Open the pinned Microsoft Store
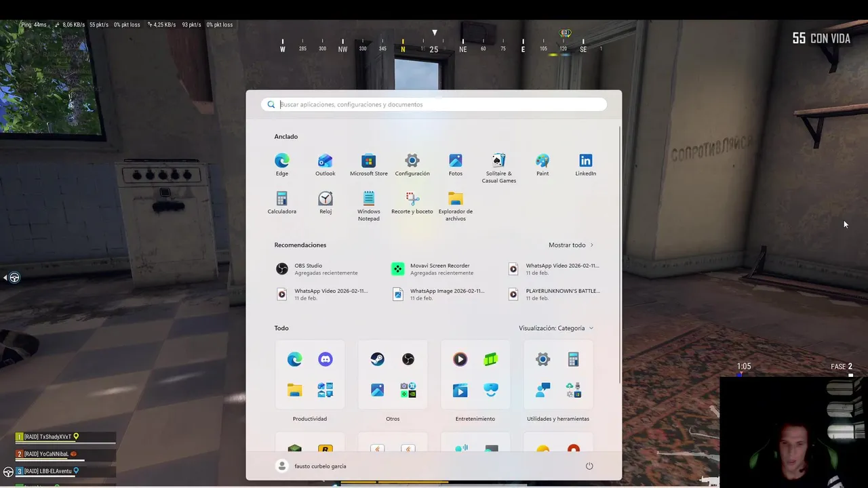 (x=369, y=165)
